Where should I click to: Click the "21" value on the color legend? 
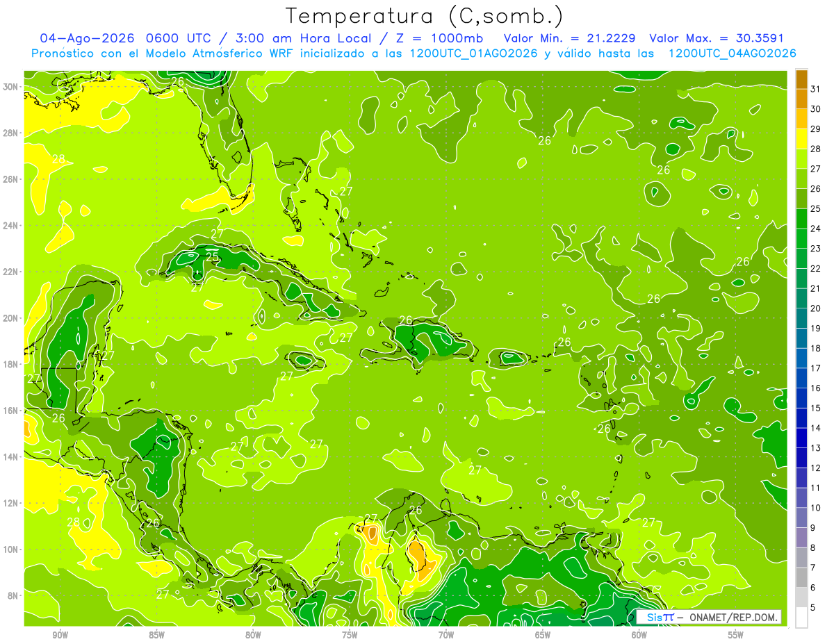[x=817, y=288]
